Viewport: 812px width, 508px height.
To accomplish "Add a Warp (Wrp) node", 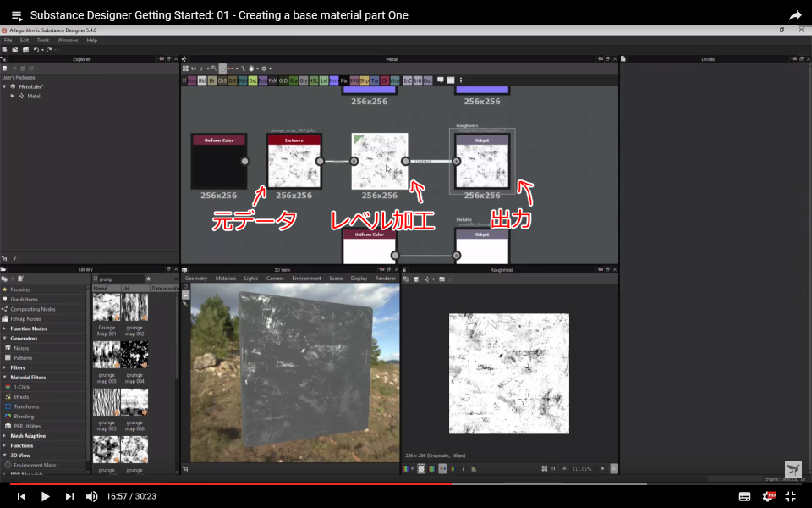I will (x=395, y=80).
